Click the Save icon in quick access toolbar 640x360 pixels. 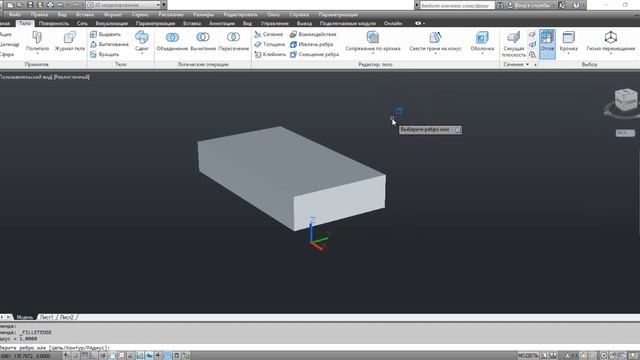click(x=30, y=5)
